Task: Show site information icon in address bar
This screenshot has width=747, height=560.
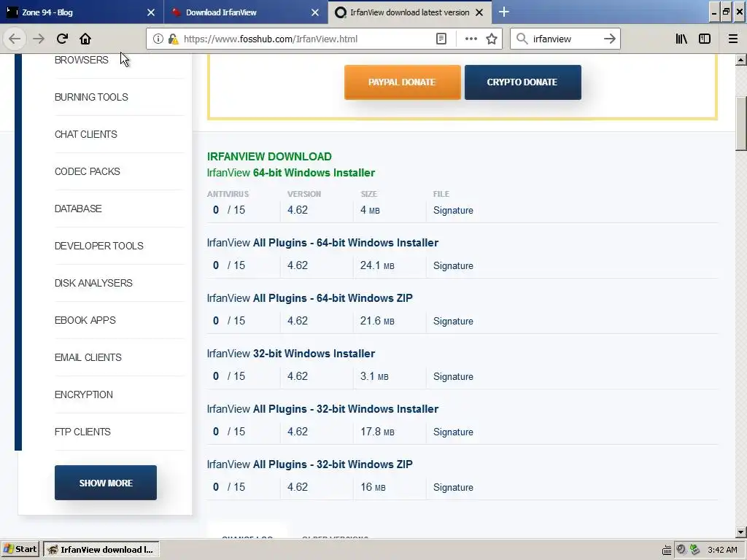Action: click(x=158, y=39)
